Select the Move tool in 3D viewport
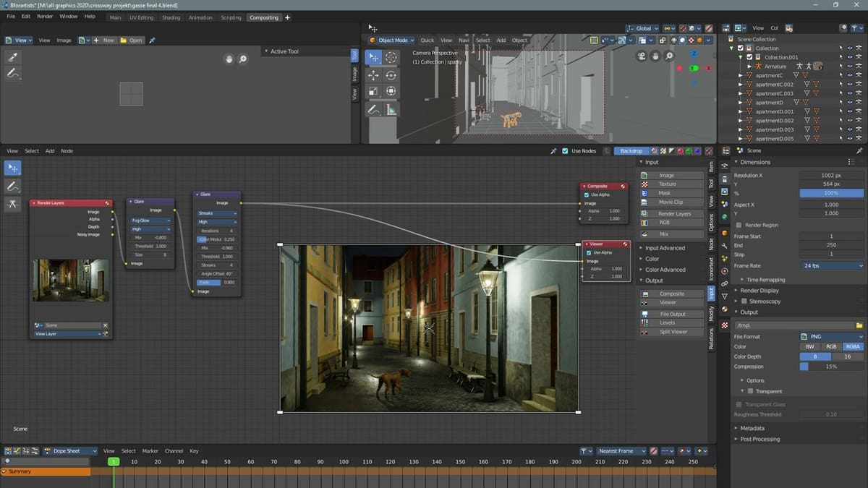The height and width of the screenshot is (488, 868). click(x=373, y=74)
